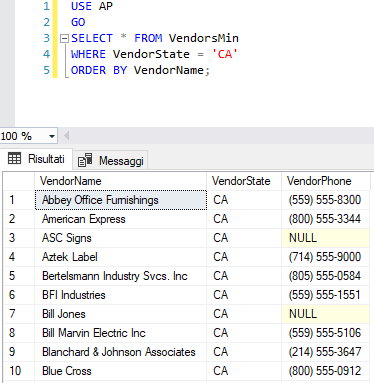Click 'VendorsMin' in the SELECT line
The height and width of the screenshot is (383, 374).
tap(204, 38)
